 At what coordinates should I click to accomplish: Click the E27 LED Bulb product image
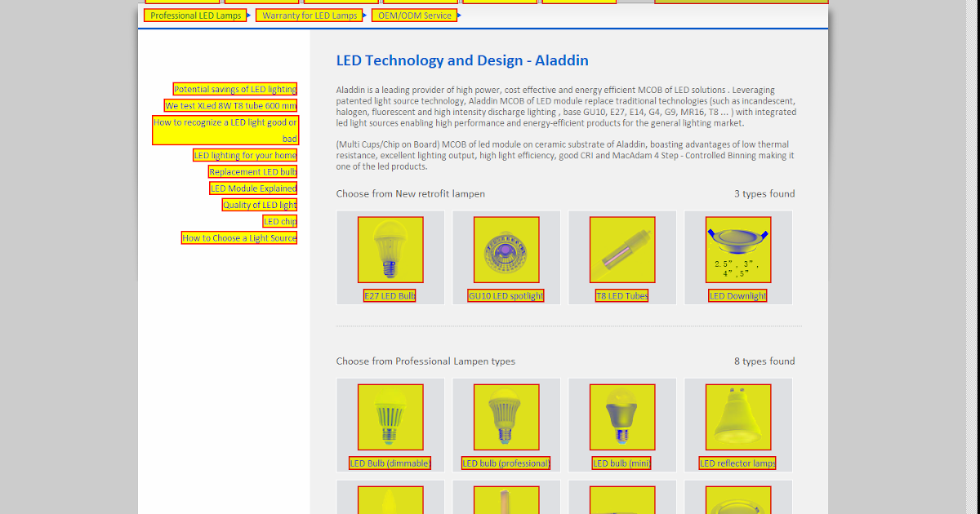click(x=390, y=250)
